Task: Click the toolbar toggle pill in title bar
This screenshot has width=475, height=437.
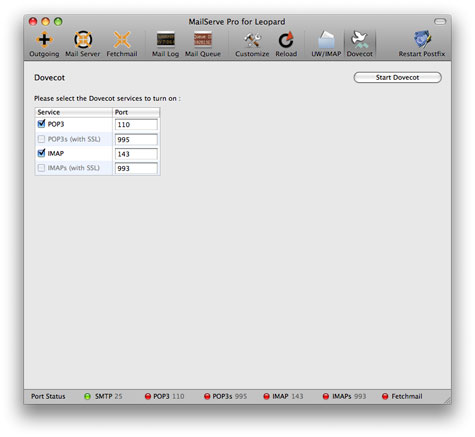Action: pyautogui.click(x=440, y=22)
